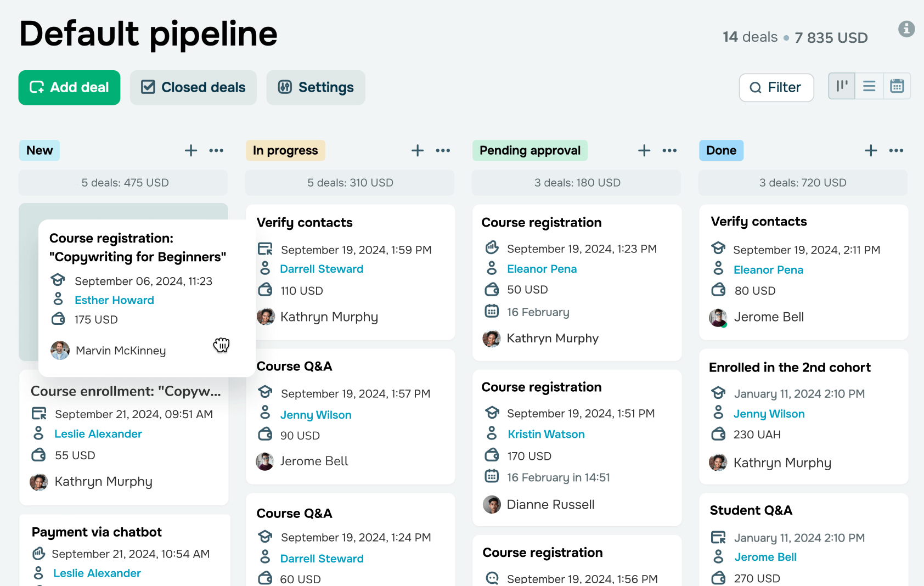This screenshot has height=586, width=924.
Task: Add a deal to the Done column
Action: pos(871,150)
